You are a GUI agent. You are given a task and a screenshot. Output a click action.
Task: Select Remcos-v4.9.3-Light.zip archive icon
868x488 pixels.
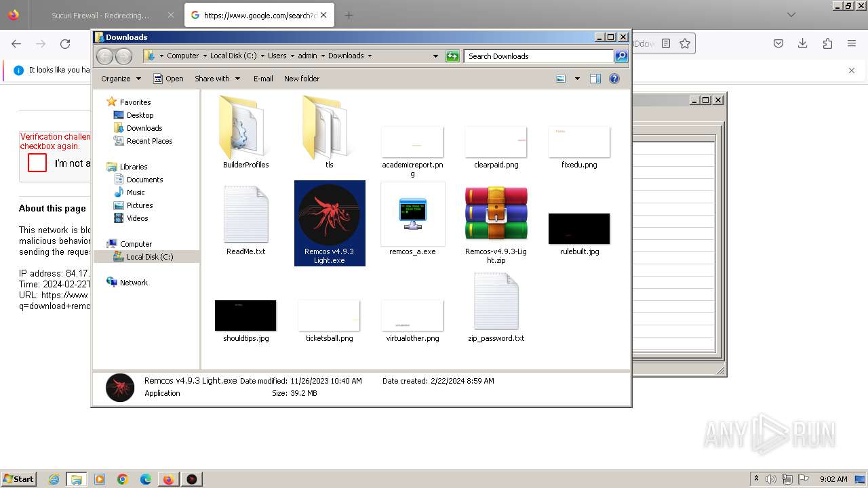pyautogui.click(x=496, y=214)
